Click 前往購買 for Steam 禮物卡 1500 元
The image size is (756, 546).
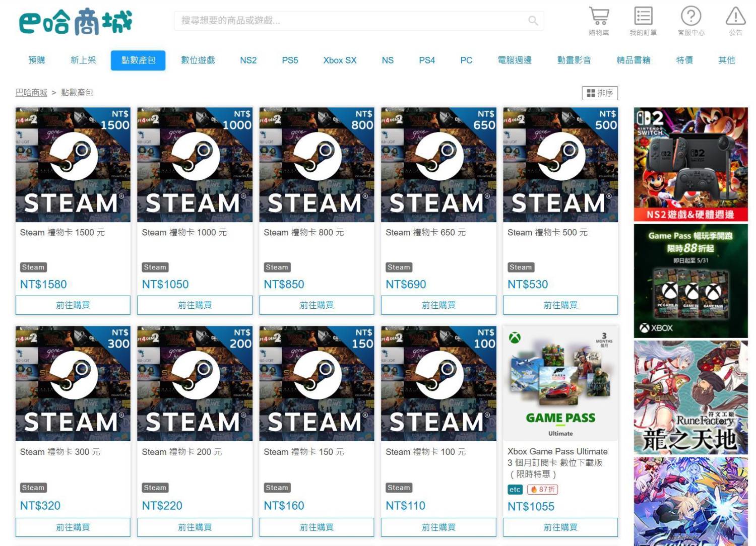[x=73, y=305]
